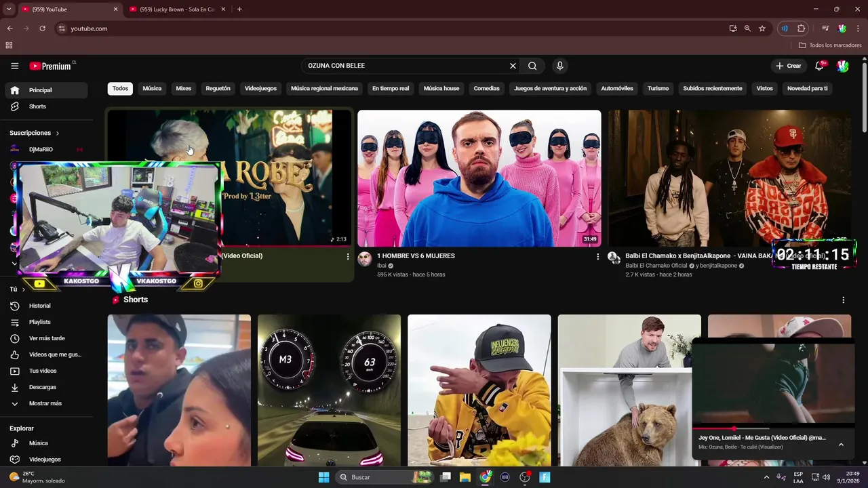
Task: Bookmark this page with the star icon
Action: (762, 28)
